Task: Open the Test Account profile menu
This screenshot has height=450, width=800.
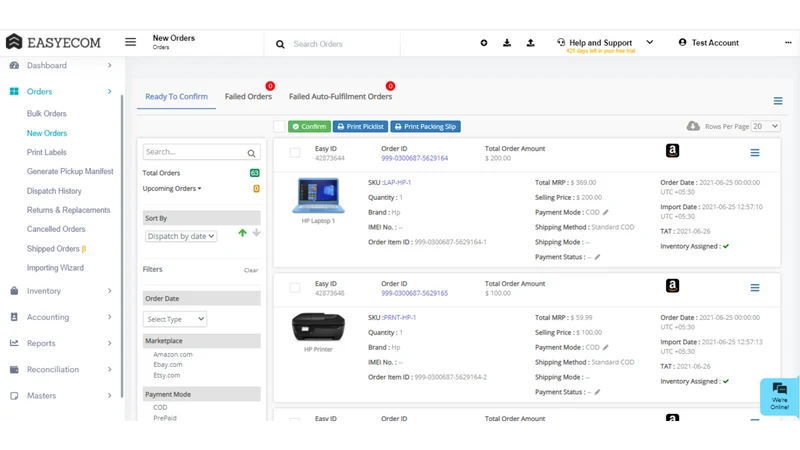Action: click(x=709, y=43)
